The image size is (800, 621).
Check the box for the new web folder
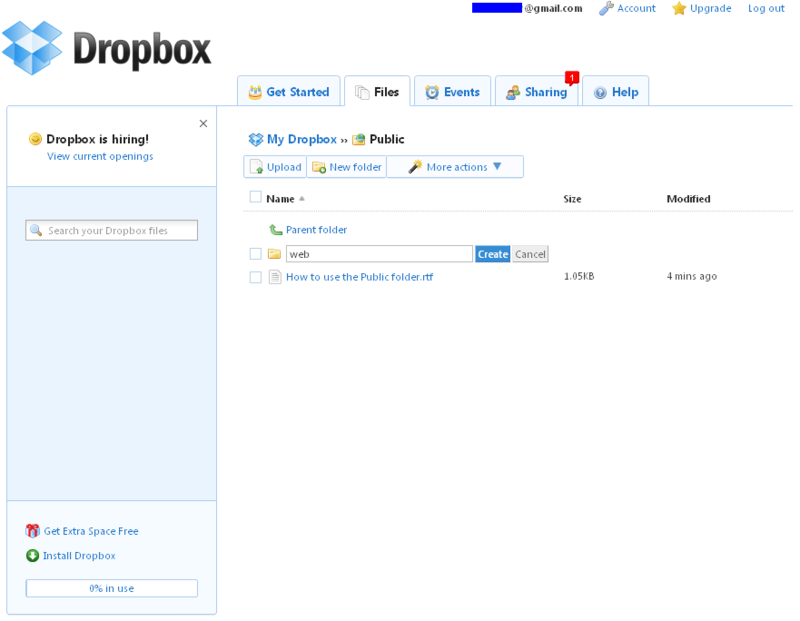click(x=256, y=254)
